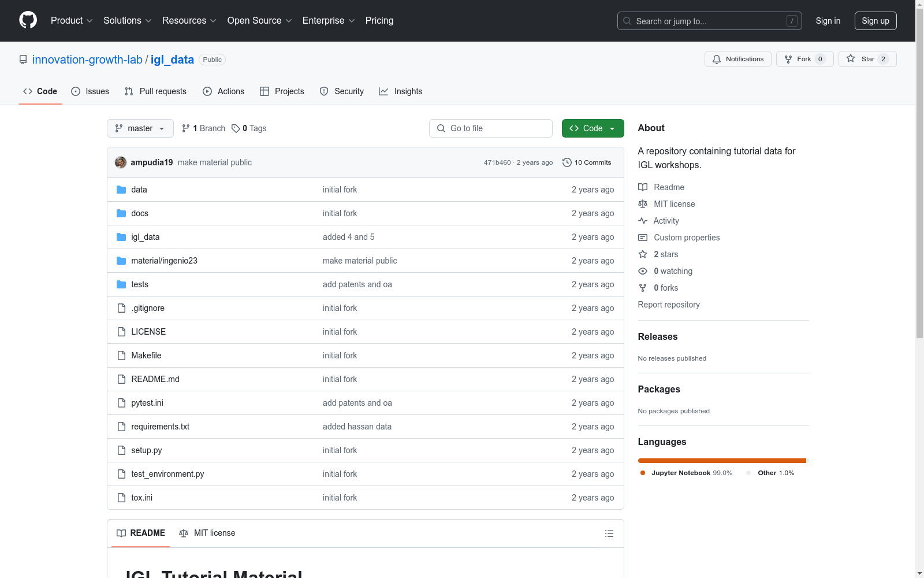Open the test_environment.py file
This screenshot has height=578, width=924.
[x=168, y=474]
